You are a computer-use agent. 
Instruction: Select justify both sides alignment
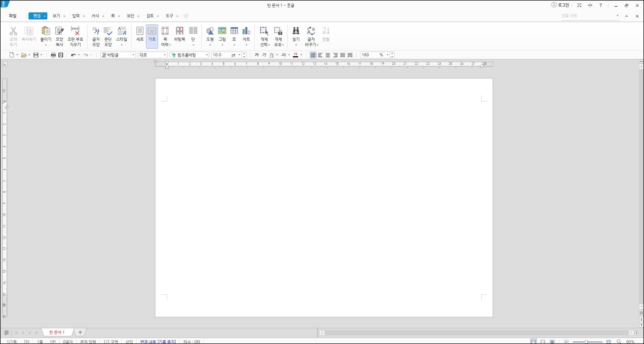coord(313,55)
